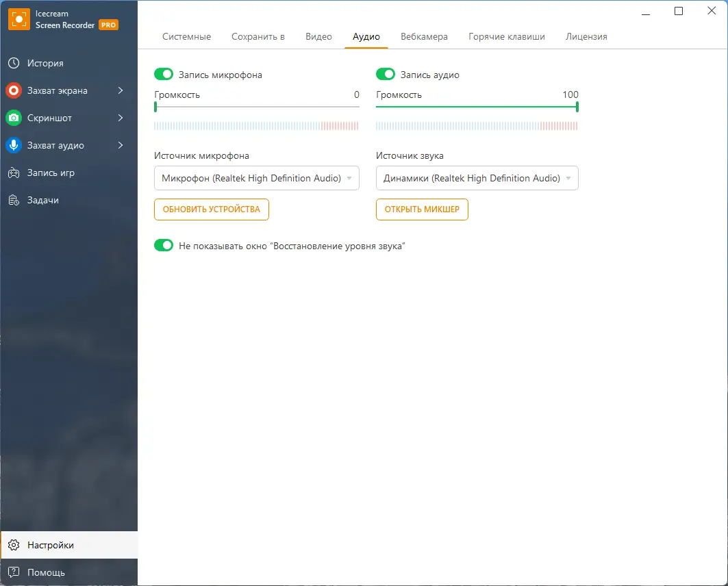
Task: Click the audio Громкость slider handle at 100
Action: pyautogui.click(x=577, y=107)
